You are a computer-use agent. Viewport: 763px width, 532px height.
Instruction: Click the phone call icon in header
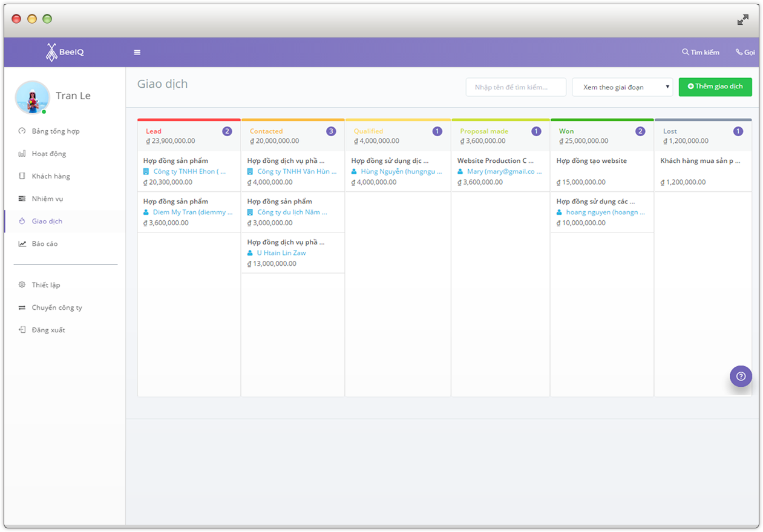(x=739, y=52)
